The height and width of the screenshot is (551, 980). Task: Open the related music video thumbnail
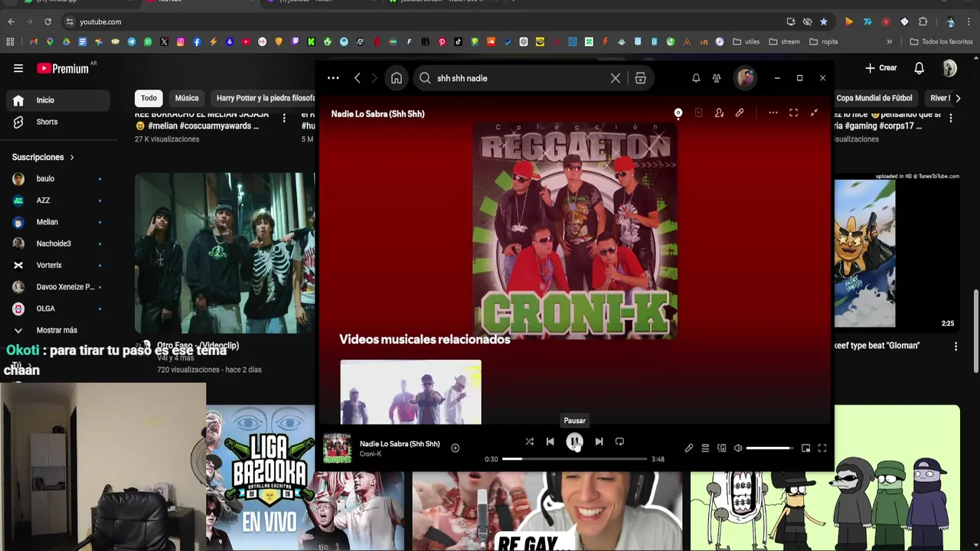click(411, 392)
